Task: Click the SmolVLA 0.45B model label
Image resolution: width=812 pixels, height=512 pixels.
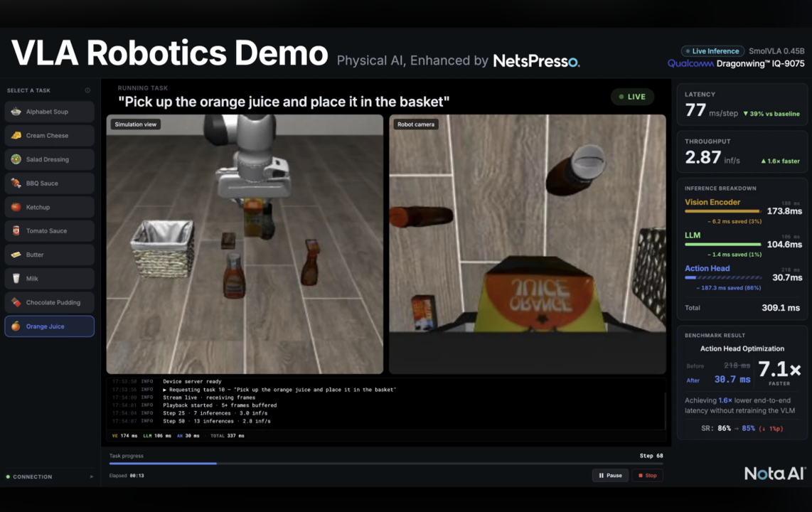Action: coord(776,50)
